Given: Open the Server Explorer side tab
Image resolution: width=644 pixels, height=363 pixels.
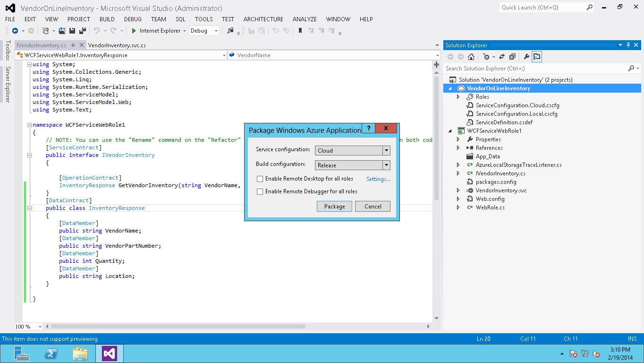Looking at the screenshot, I should (x=8, y=84).
